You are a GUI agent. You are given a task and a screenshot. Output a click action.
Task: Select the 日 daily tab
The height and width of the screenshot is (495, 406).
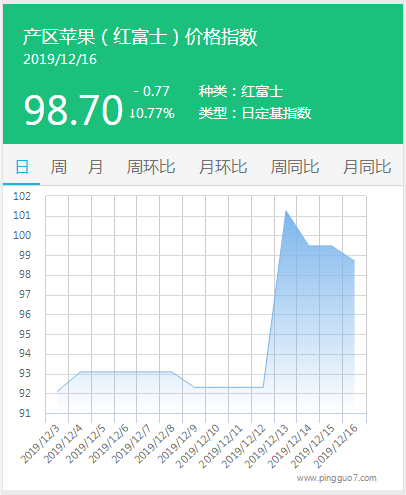pyautogui.click(x=22, y=167)
